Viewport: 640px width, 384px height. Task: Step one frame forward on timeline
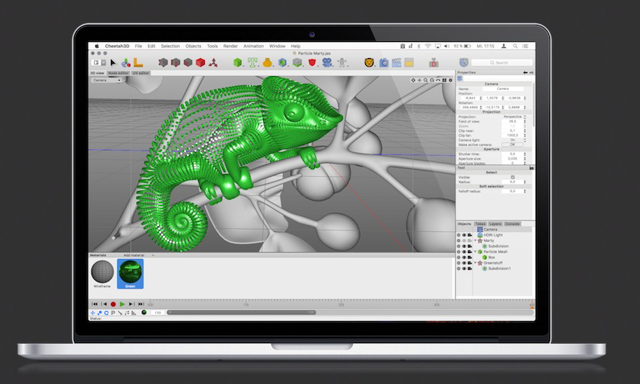131,304
